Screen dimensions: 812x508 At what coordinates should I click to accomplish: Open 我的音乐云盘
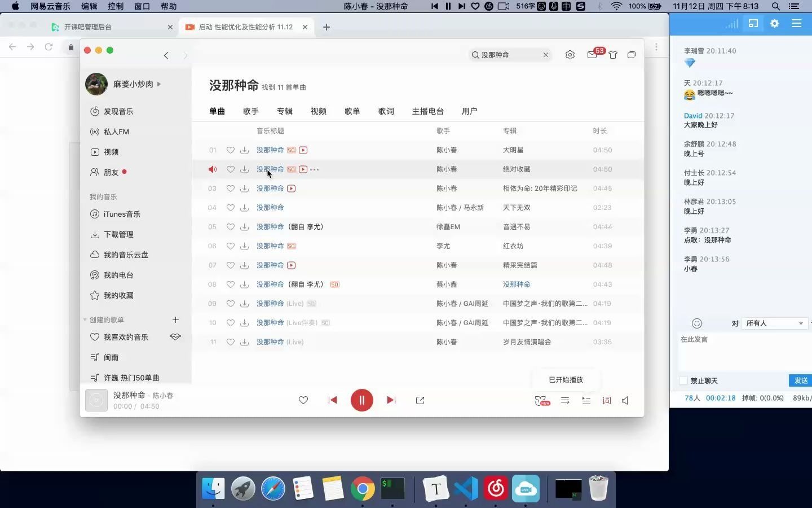click(x=119, y=255)
